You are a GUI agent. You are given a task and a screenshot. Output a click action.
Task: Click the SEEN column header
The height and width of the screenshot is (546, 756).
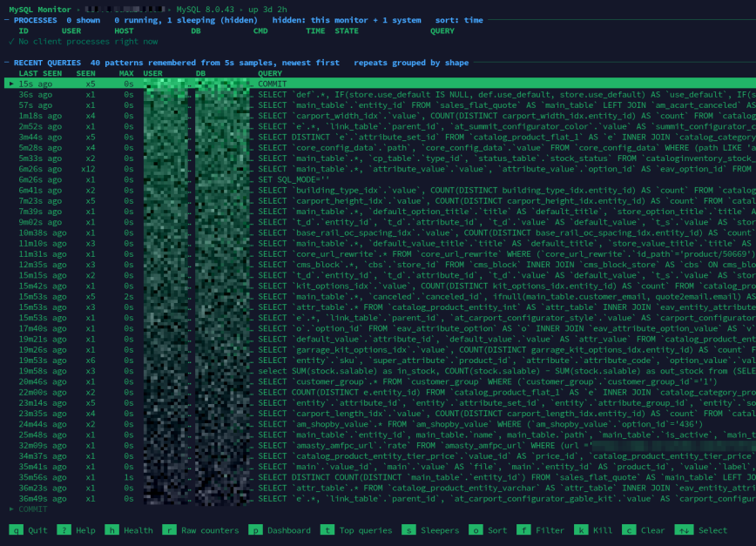pyautogui.click(x=85, y=73)
